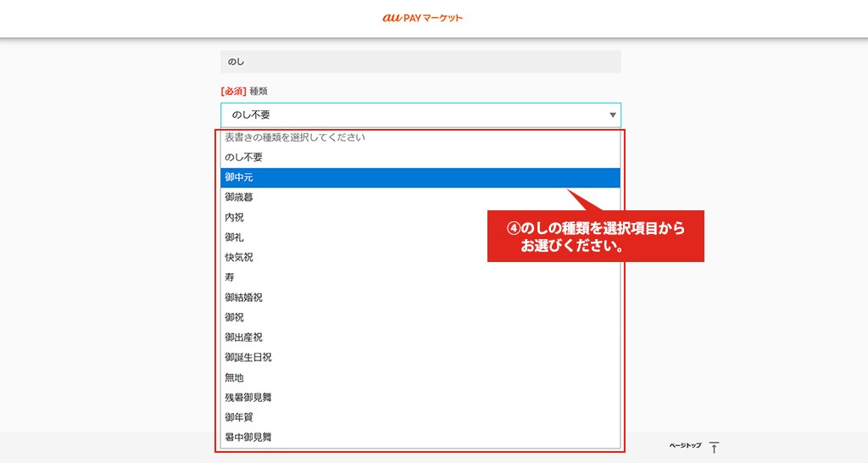
Task: Select the highlighted 御中元 option
Action: click(420, 177)
